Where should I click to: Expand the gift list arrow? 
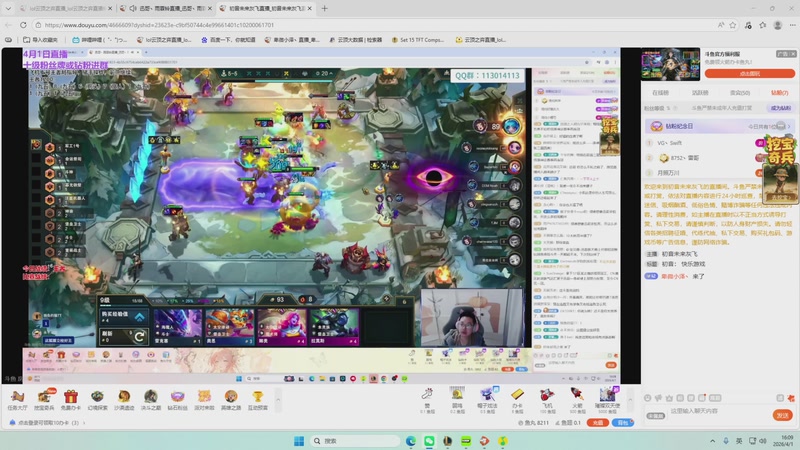(x=630, y=400)
